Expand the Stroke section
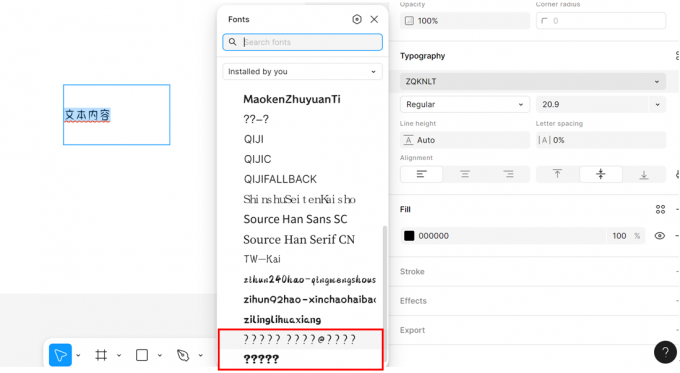This screenshot has width=680, height=373. 412,272
